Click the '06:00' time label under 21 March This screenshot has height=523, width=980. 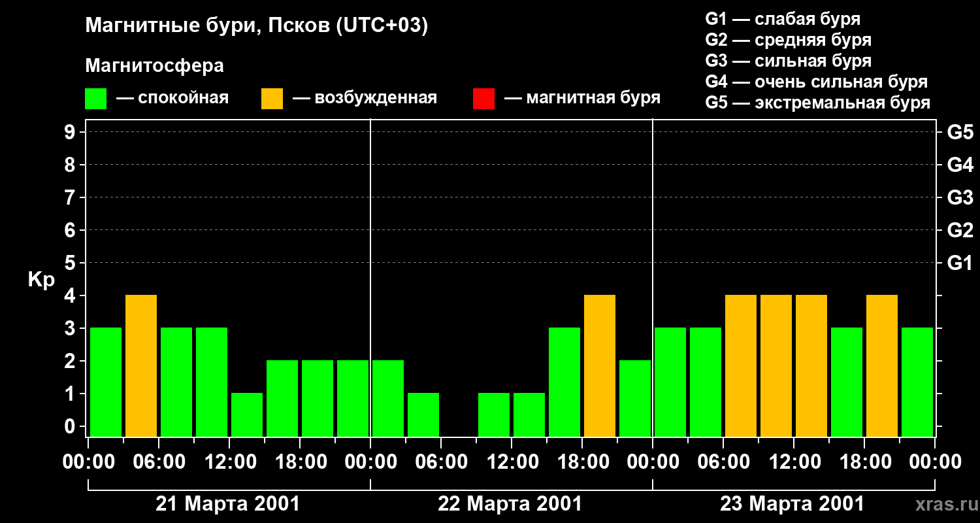pos(159,462)
